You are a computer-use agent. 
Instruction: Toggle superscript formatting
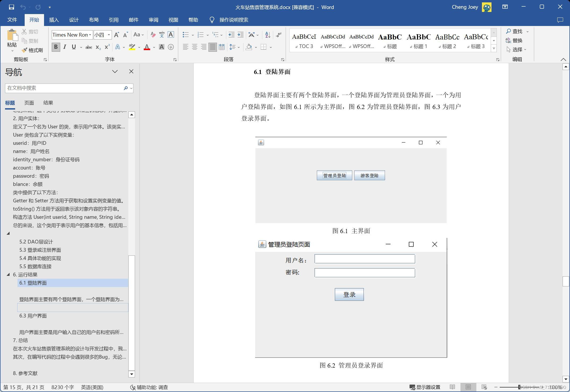click(107, 47)
